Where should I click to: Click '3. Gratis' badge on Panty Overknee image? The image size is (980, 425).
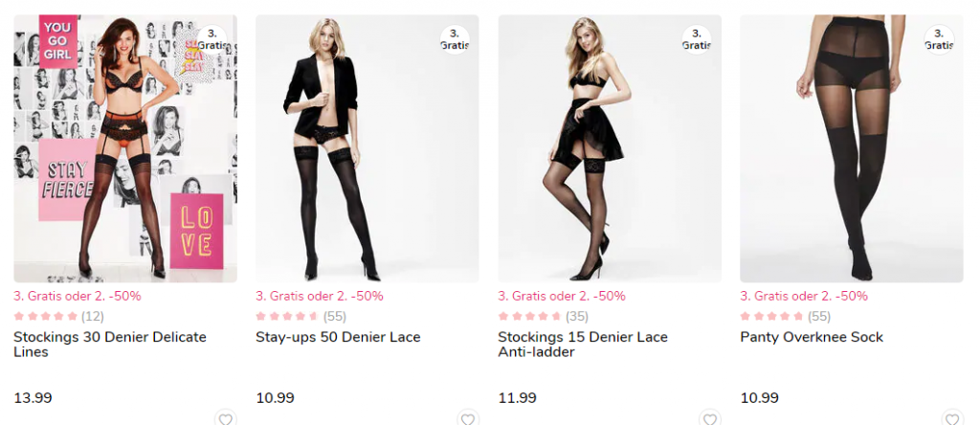939,39
